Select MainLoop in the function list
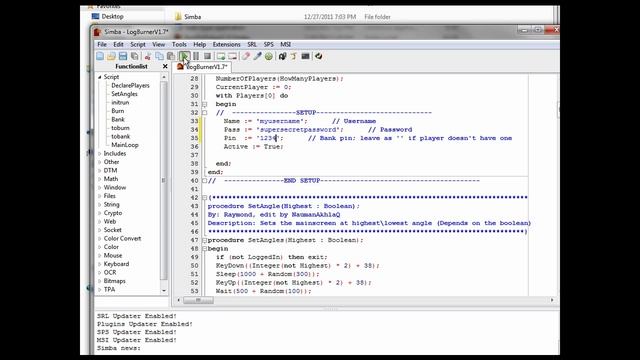Image resolution: width=640 pixels, height=360 pixels. coord(124,145)
